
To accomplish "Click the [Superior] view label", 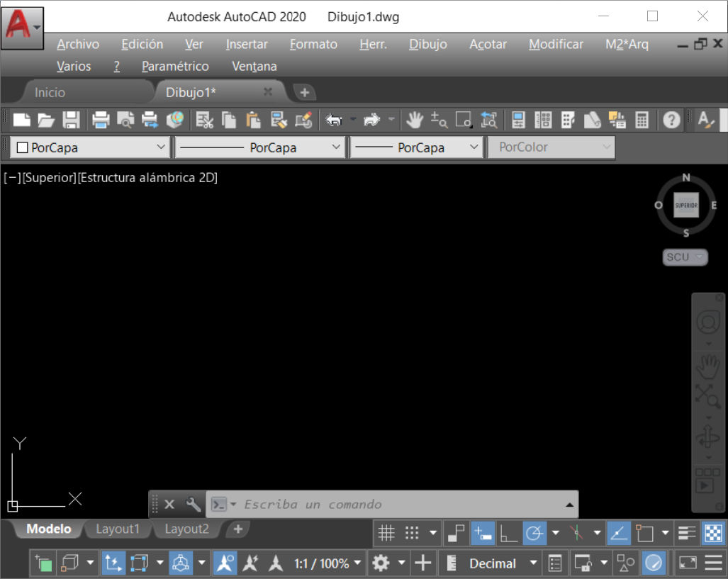I will tap(49, 177).
